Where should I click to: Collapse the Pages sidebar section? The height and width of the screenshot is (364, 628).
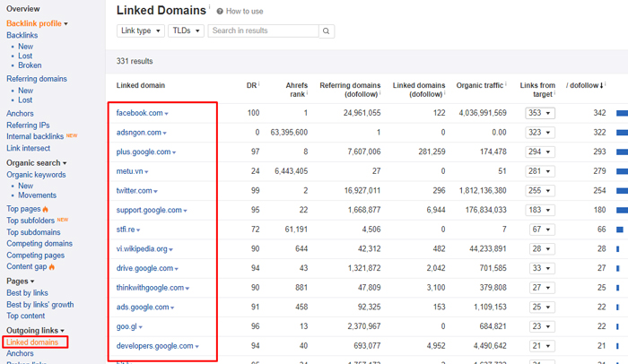pyautogui.click(x=20, y=282)
